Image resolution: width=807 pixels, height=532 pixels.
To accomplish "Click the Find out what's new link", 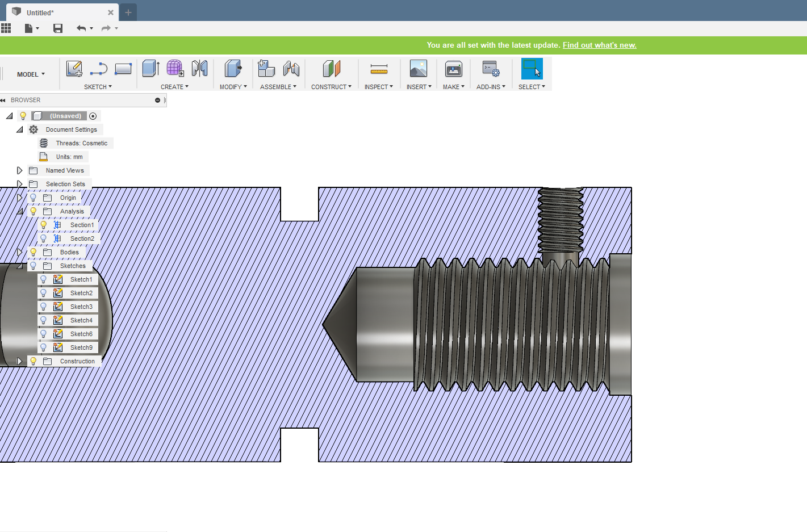I will pos(599,45).
